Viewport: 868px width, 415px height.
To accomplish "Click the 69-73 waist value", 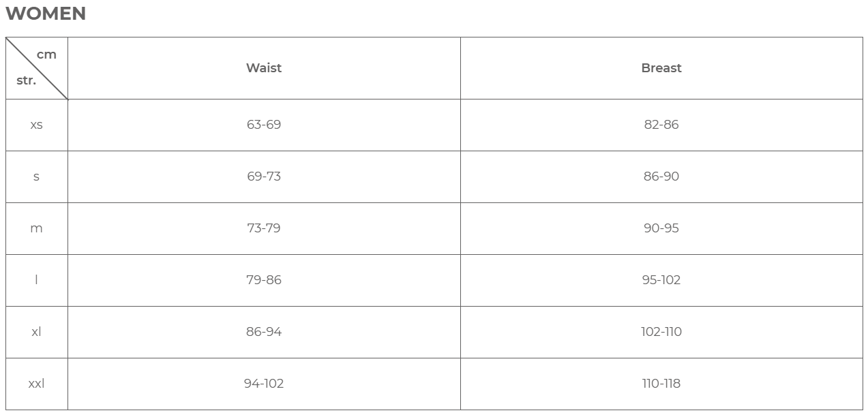I will click(x=264, y=176).
